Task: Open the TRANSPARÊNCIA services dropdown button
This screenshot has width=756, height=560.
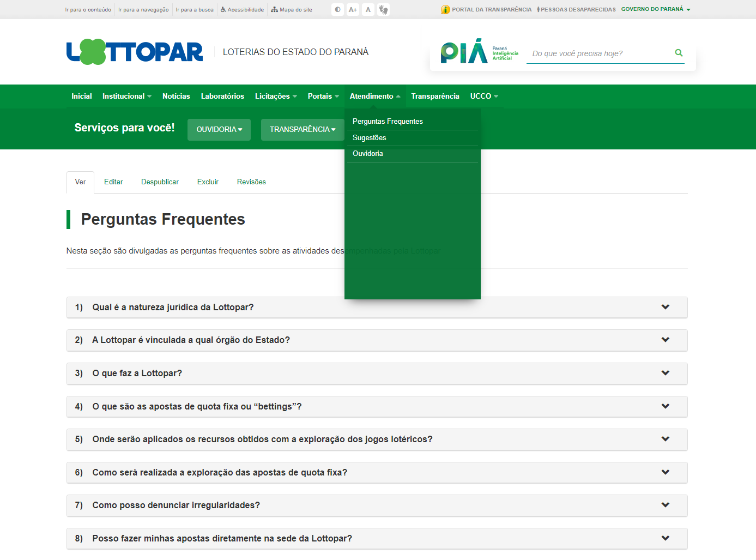Action: coord(303,130)
